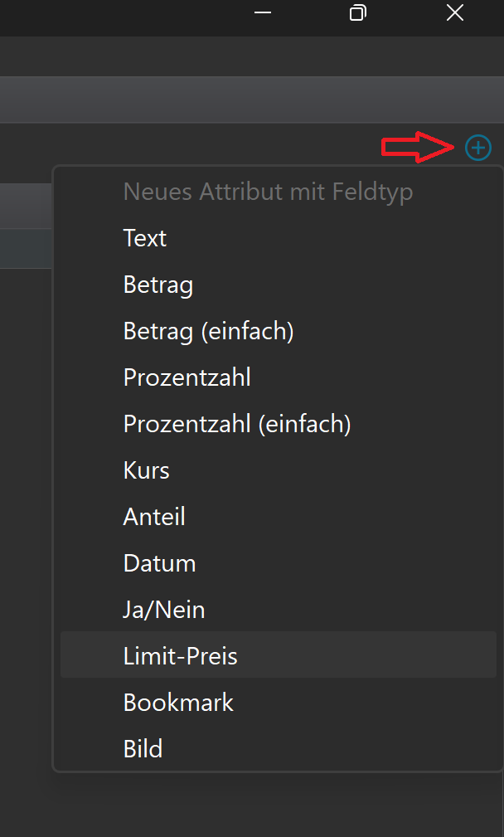Choose Prozentzahl attribute type
504x837 pixels.
pos(187,378)
